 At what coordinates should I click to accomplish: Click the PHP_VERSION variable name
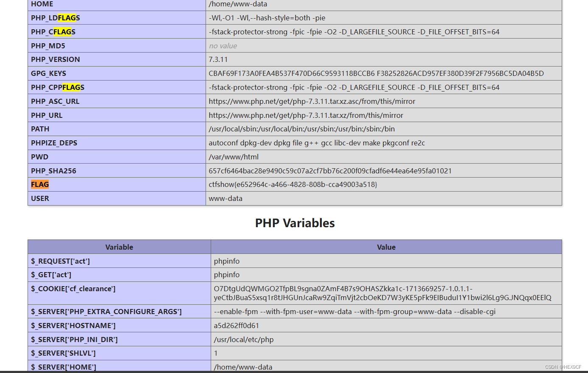(56, 59)
